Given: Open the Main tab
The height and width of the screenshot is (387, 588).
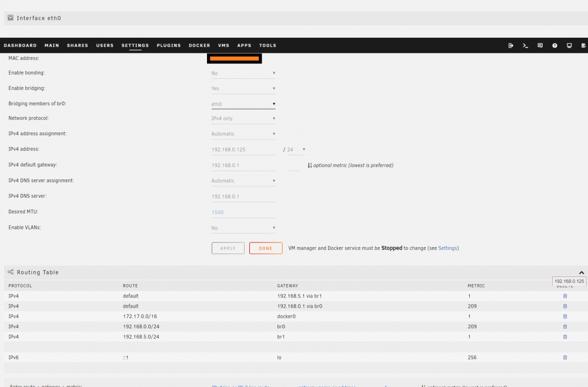Looking at the screenshot, I should click(x=52, y=45).
